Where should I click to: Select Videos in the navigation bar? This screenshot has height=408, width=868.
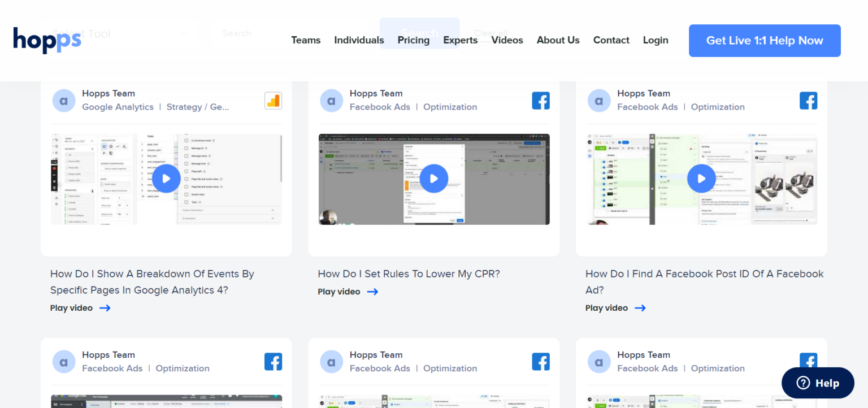click(507, 40)
